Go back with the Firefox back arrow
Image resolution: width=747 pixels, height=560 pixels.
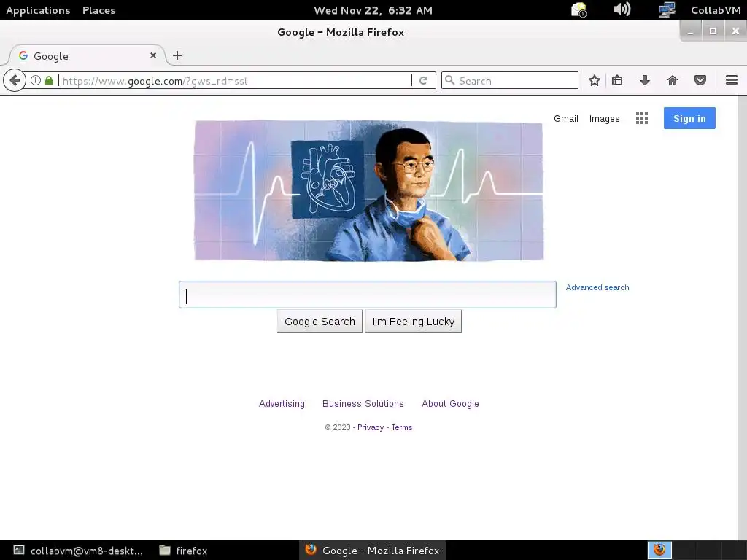(15, 80)
